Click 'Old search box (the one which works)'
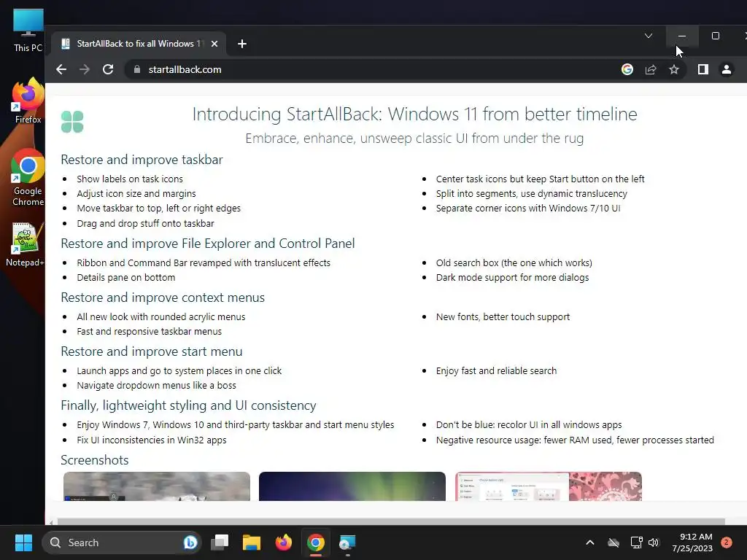This screenshot has height=560, width=747. click(x=514, y=262)
